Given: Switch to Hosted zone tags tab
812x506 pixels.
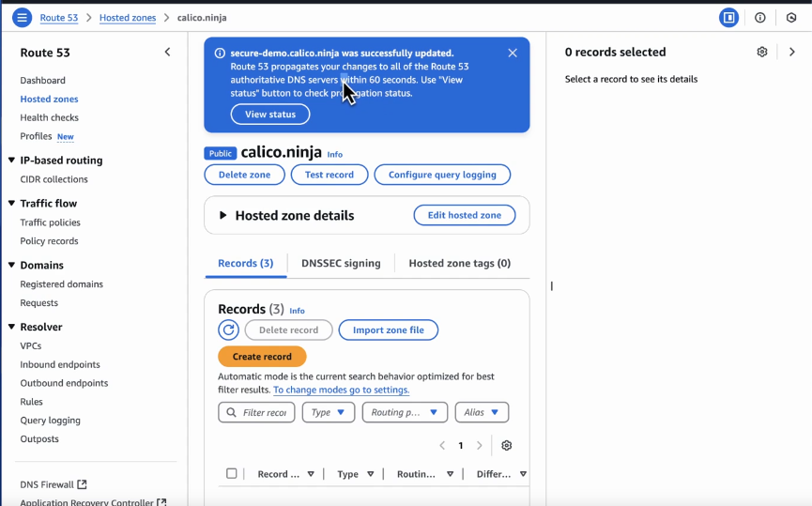Looking at the screenshot, I should pyautogui.click(x=459, y=264).
